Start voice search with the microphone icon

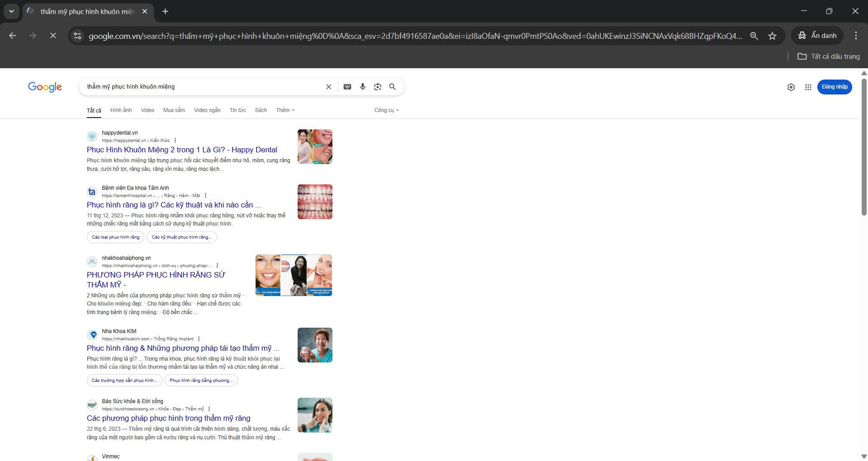(363, 87)
